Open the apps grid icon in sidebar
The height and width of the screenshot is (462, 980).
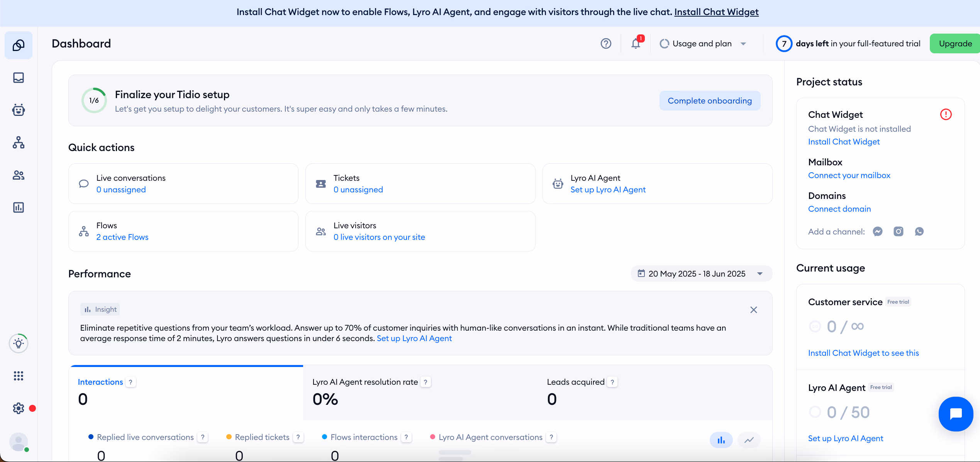19,376
